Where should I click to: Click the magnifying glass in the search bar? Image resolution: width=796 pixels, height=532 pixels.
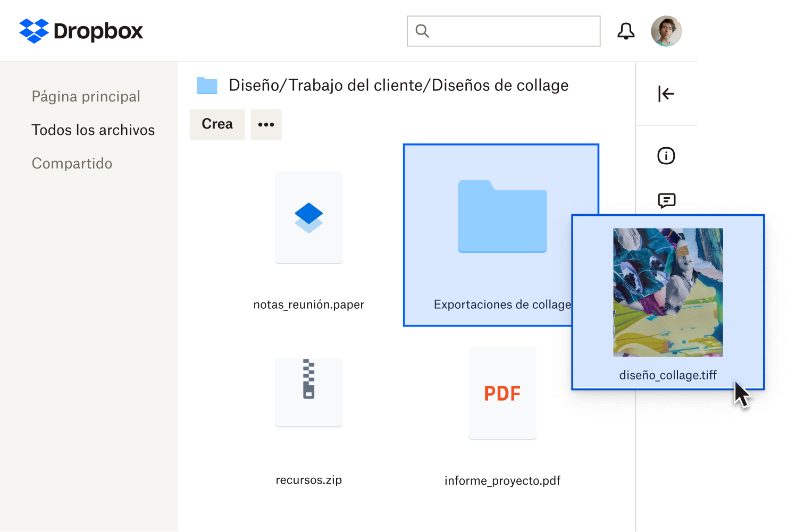[422, 31]
